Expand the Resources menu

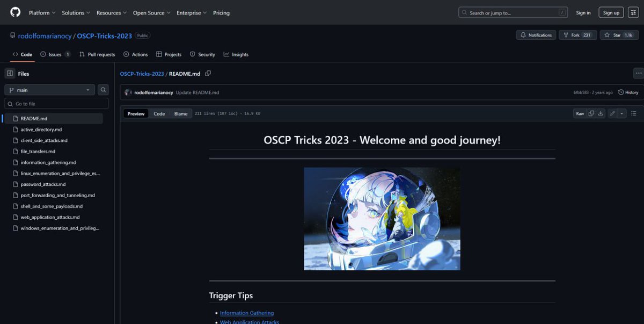point(112,12)
